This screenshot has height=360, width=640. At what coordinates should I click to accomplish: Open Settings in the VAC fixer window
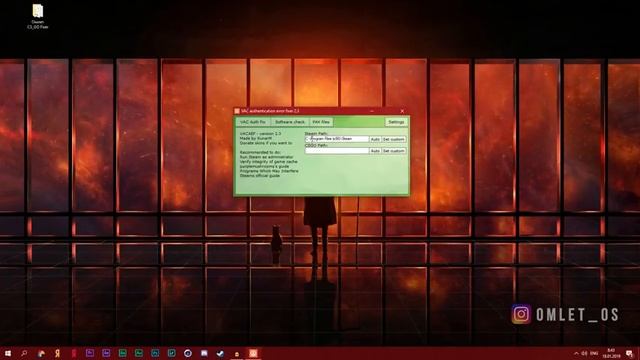tap(396, 122)
